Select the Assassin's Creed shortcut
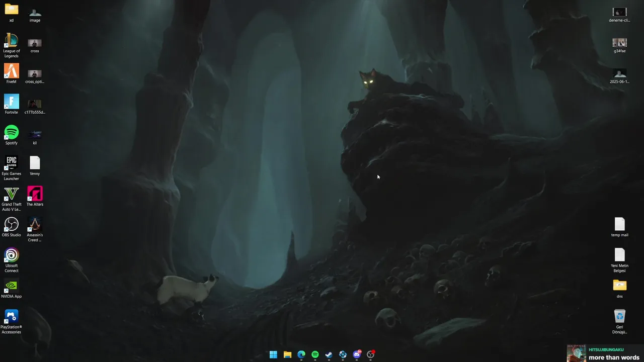 35,229
